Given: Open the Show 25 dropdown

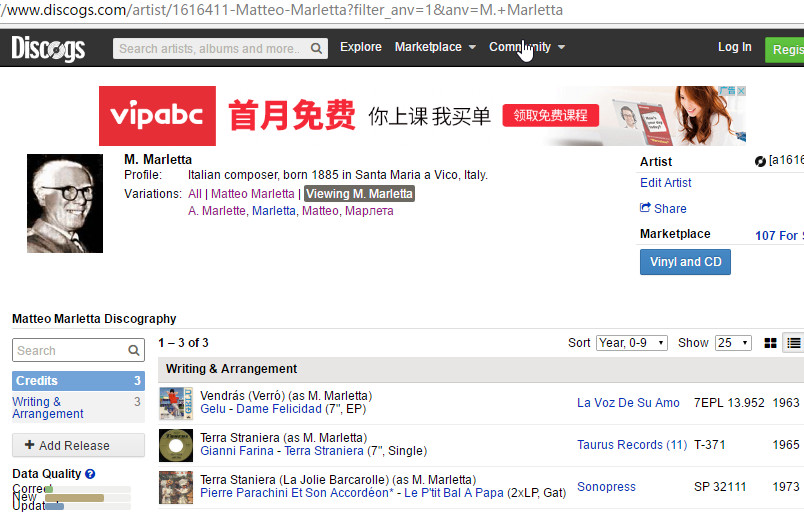Looking at the screenshot, I should click(x=733, y=343).
